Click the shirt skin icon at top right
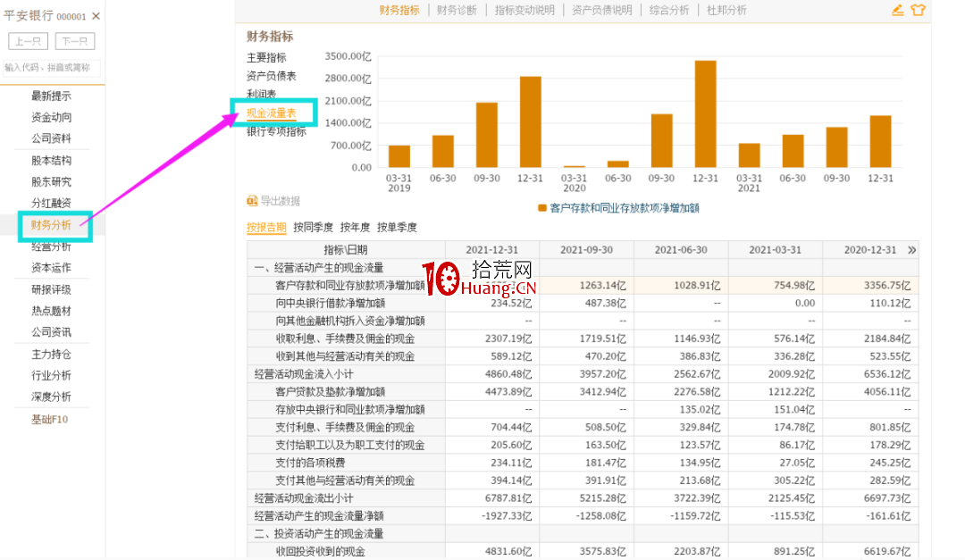The image size is (965, 560). click(x=919, y=10)
